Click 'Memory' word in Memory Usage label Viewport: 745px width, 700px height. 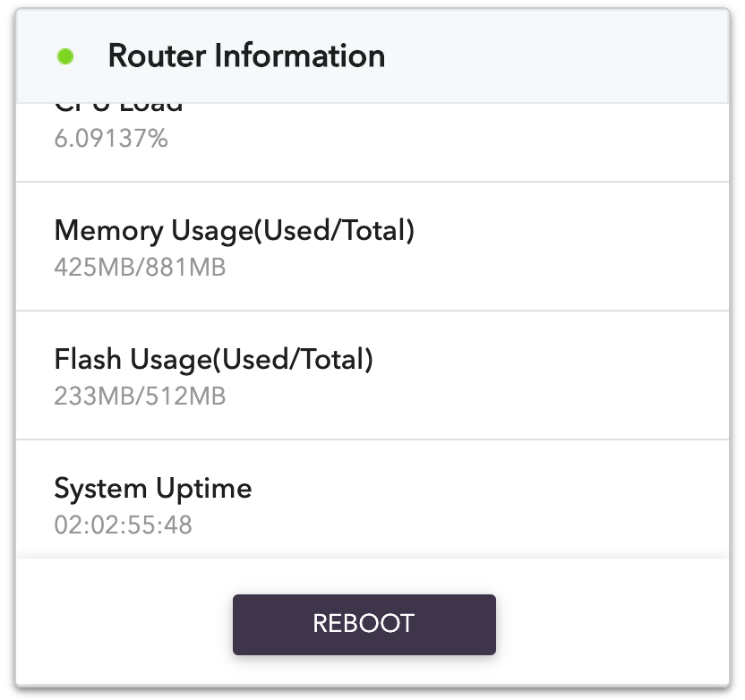[x=96, y=231]
